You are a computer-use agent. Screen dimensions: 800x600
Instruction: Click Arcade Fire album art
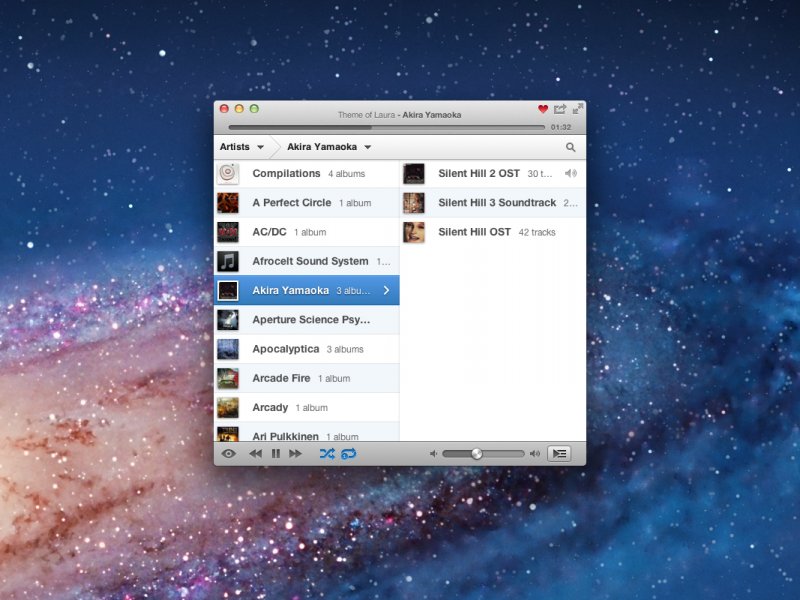coord(228,378)
